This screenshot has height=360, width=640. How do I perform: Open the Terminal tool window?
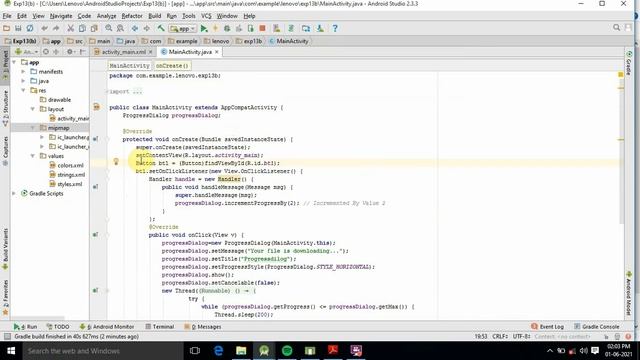(x=160, y=327)
